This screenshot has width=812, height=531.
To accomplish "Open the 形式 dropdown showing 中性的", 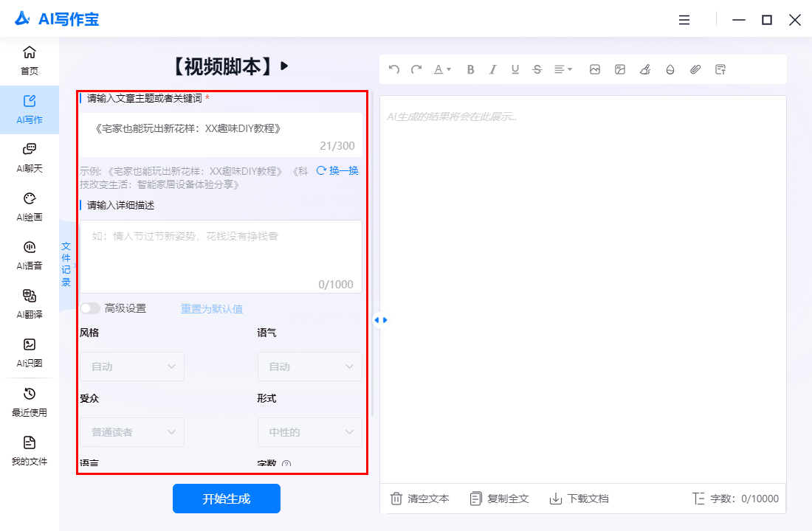I will click(310, 432).
